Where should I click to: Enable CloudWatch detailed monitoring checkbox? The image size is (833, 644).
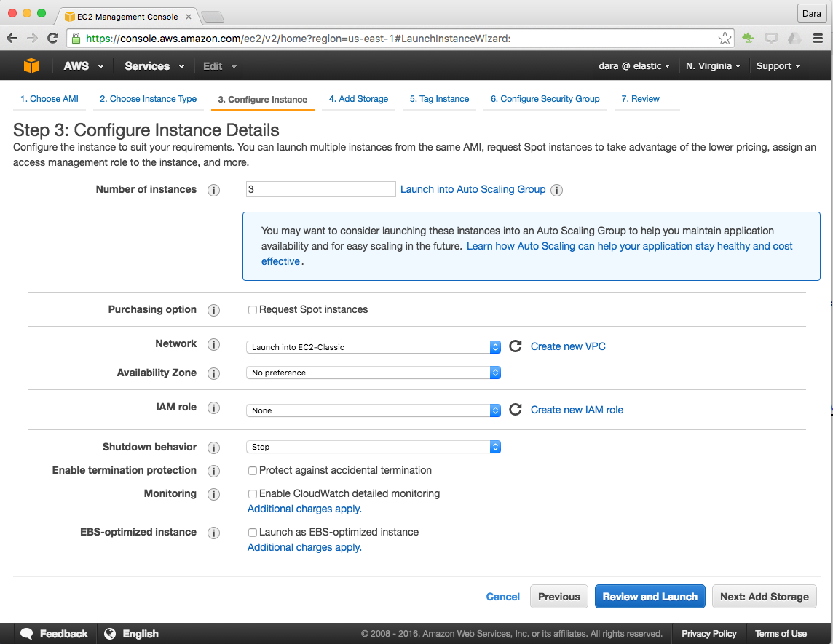(253, 494)
